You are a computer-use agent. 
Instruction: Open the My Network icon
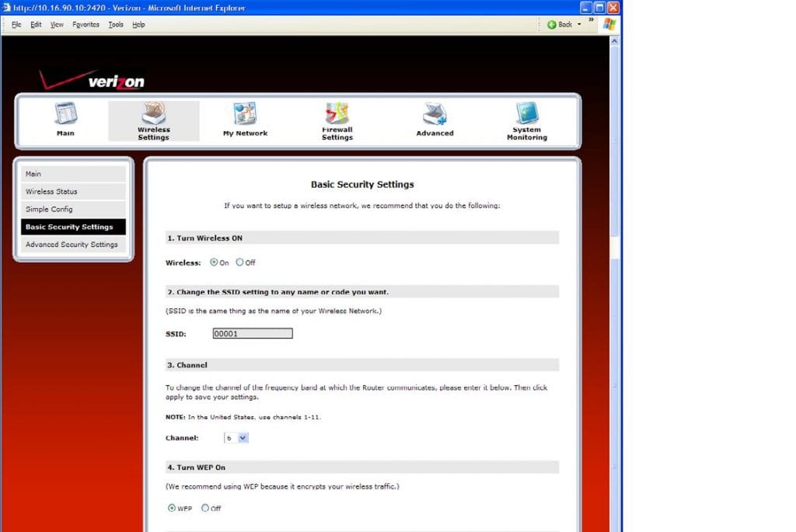tap(245, 116)
